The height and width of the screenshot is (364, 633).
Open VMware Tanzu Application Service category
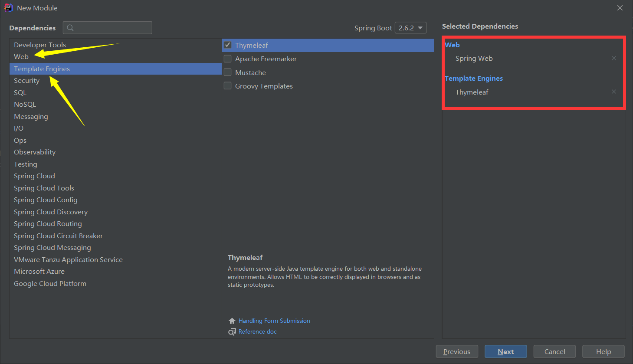tap(115, 259)
